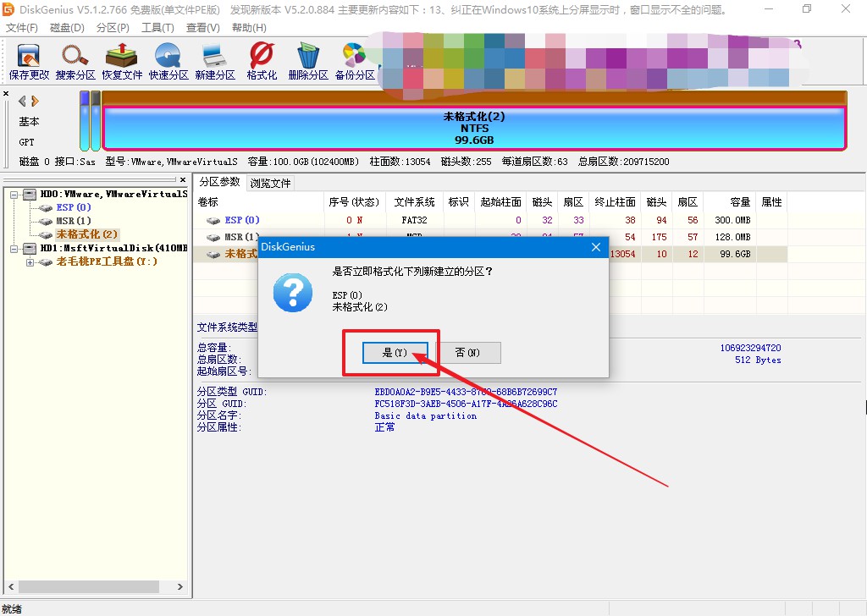Click the MSR(1) partition icon in table
The width and height of the screenshot is (867, 616).
[213, 238]
